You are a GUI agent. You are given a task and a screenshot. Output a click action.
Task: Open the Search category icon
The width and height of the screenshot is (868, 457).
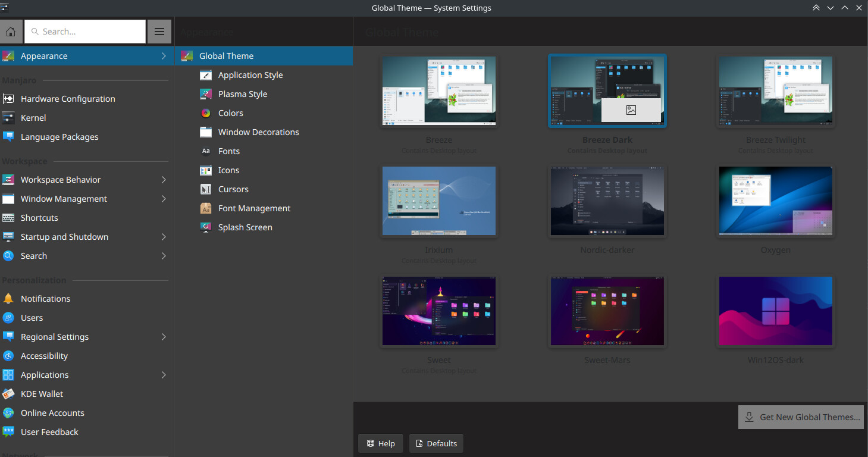tap(8, 256)
